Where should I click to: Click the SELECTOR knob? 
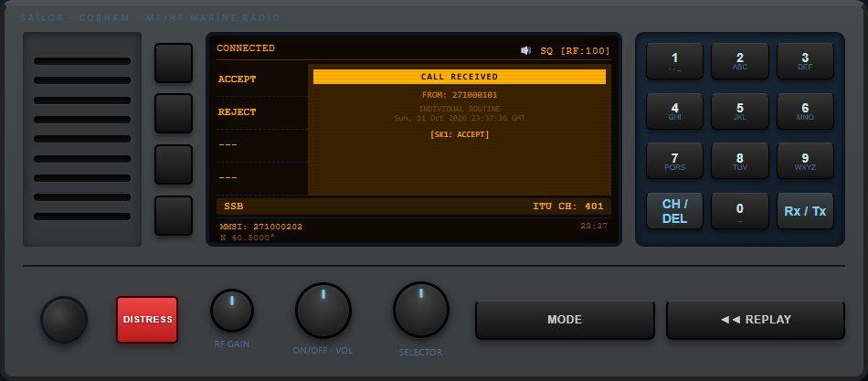pyautogui.click(x=420, y=310)
